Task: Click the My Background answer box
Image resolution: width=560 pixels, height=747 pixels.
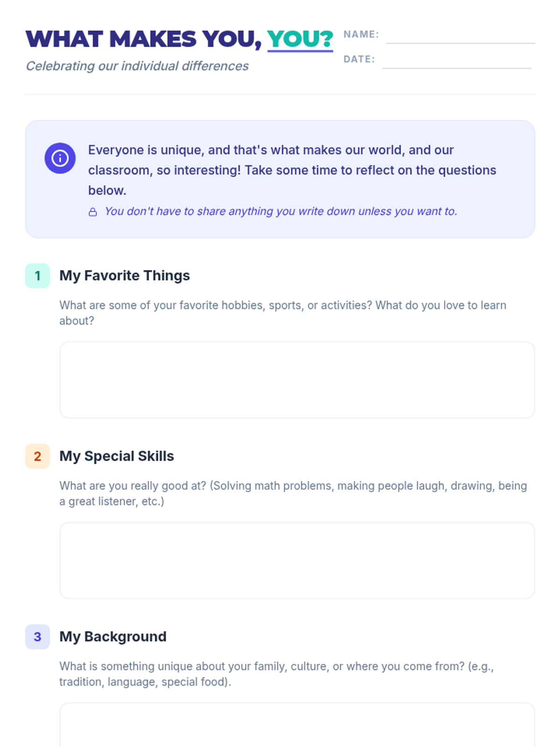Action: [x=297, y=725]
